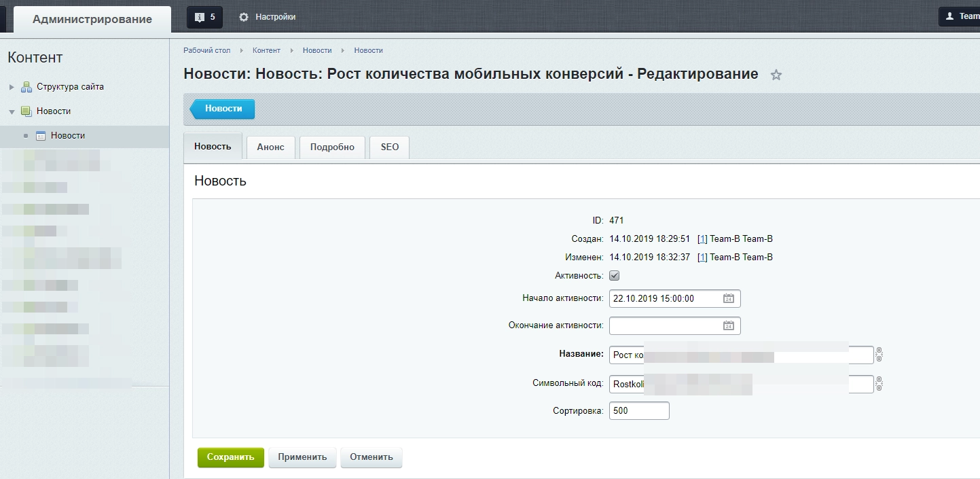Click the user profile icon in header

pyautogui.click(x=950, y=16)
